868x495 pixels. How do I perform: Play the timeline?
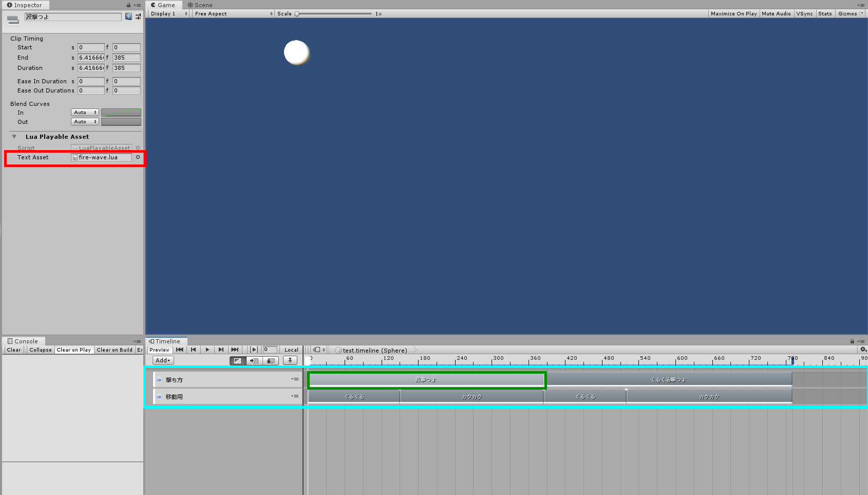pos(207,350)
